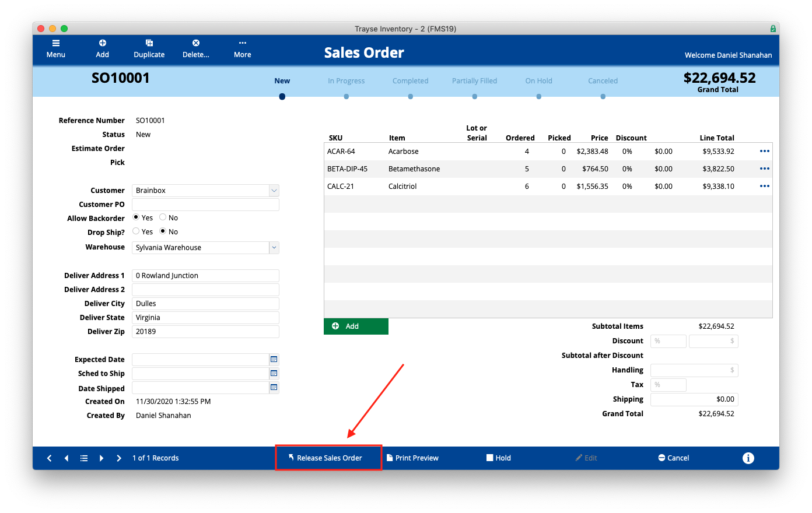Open line options for Acarbose row
The width and height of the screenshot is (812, 513).
[765, 151]
